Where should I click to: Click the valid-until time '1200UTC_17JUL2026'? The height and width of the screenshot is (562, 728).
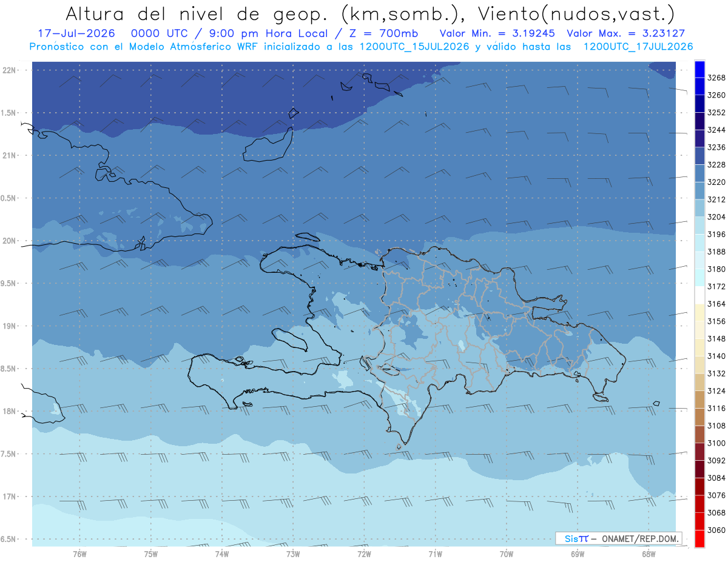click(638, 47)
